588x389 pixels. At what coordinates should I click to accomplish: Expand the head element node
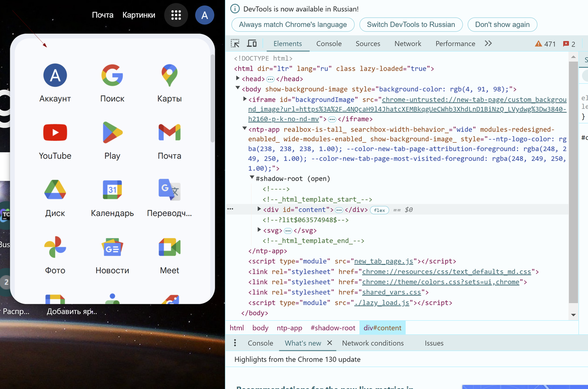pyautogui.click(x=238, y=78)
